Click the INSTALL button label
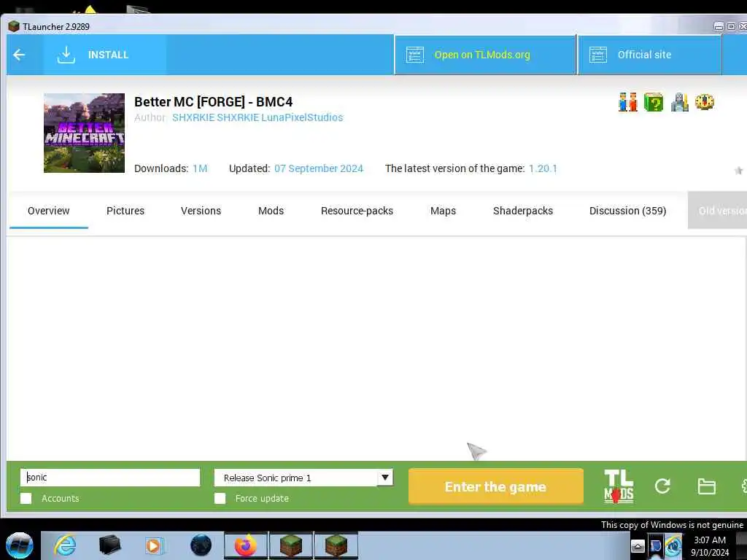The height and width of the screenshot is (560, 747). [108, 55]
